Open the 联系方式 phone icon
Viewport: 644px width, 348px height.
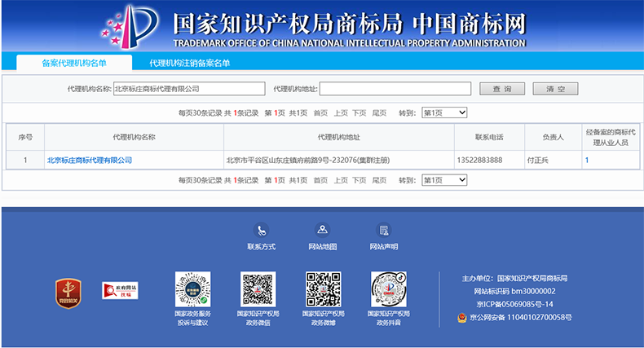coord(261,230)
